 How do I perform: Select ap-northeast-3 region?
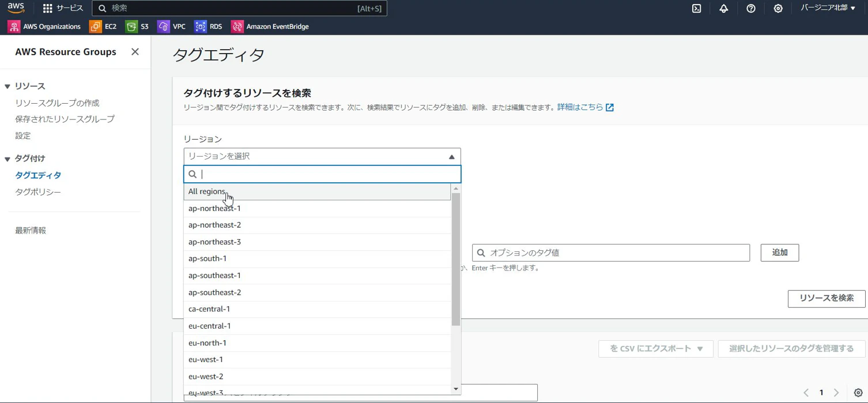pos(317,242)
